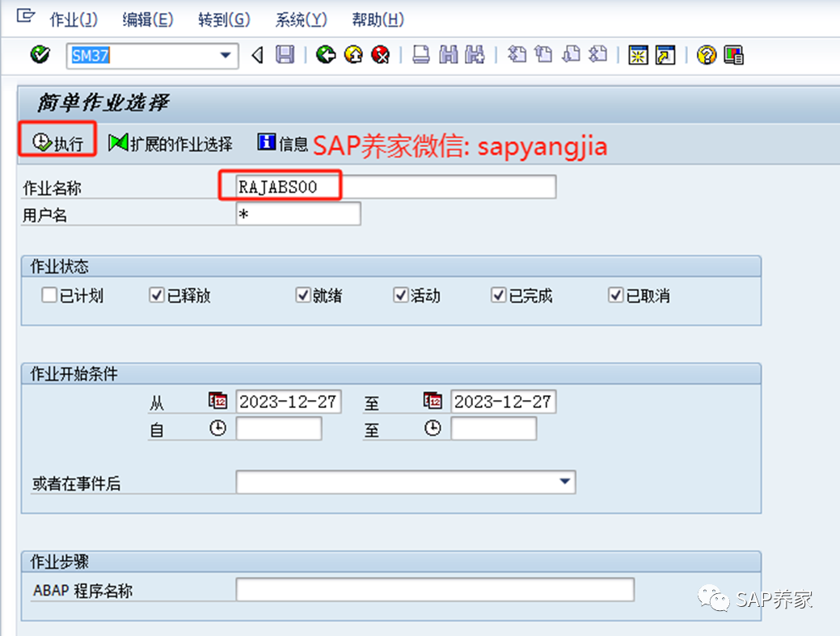
Task: Click the 至 end date calendar icon
Action: tap(433, 401)
